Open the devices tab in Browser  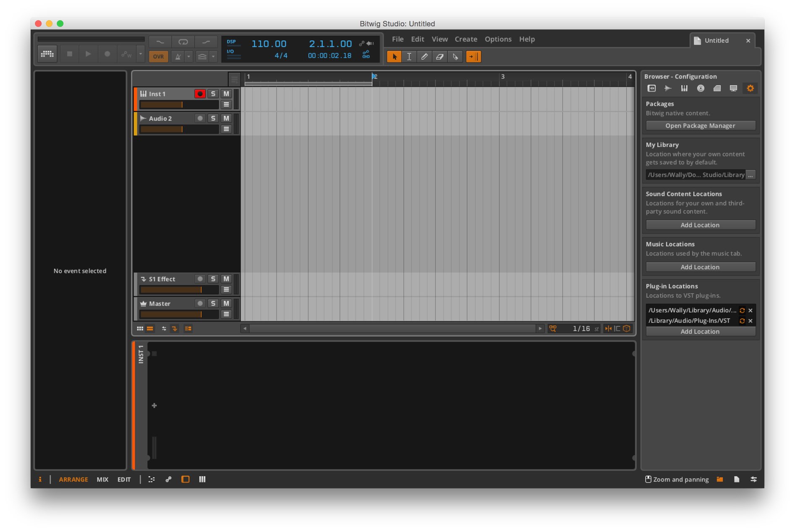click(652, 88)
